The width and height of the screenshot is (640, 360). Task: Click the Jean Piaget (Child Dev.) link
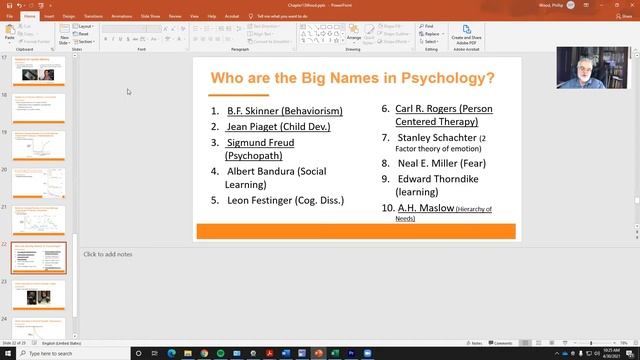point(278,127)
